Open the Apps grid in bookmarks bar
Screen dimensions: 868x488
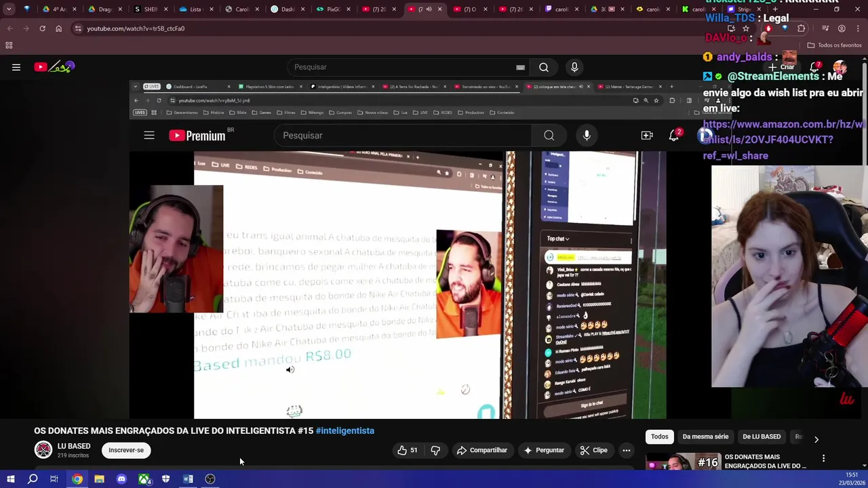pyautogui.click(x=9, y=45)
